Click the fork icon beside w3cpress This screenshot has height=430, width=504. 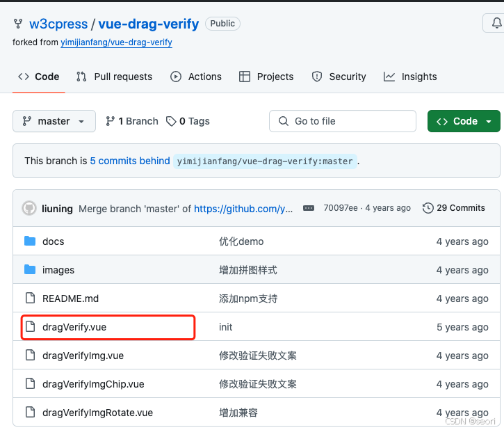click(18, 24)
